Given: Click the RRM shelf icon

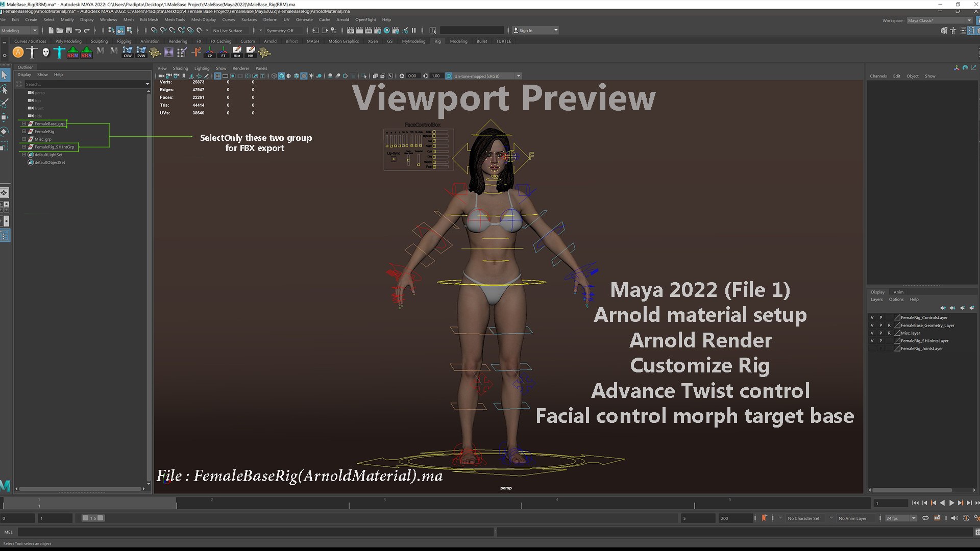Looking at the screenshot, I should point(73,52).
